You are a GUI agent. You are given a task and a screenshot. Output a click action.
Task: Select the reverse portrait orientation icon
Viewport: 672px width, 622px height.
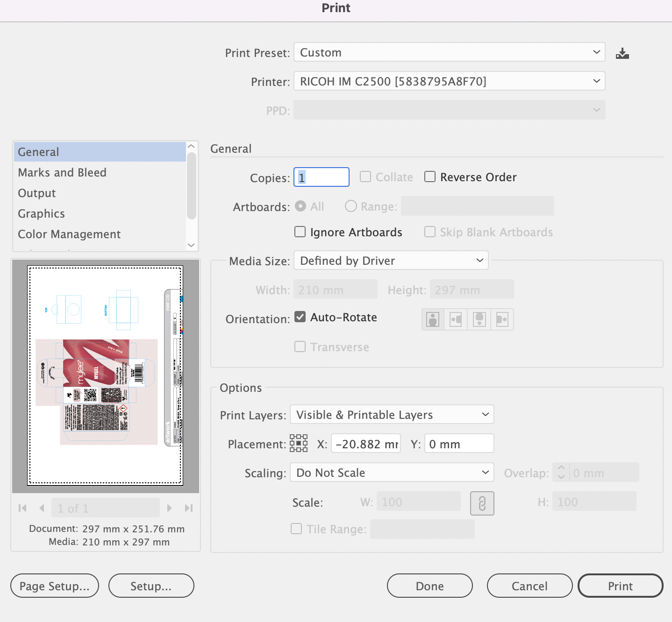pos(479,319)
